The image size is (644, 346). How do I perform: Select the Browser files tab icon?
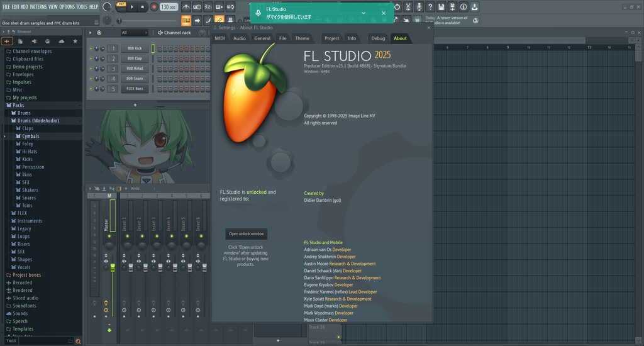click(x=20, y=41)
